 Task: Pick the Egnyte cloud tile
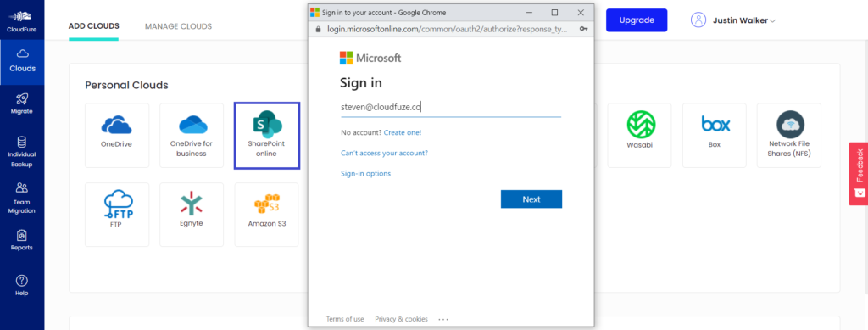(x=192, y=215)
